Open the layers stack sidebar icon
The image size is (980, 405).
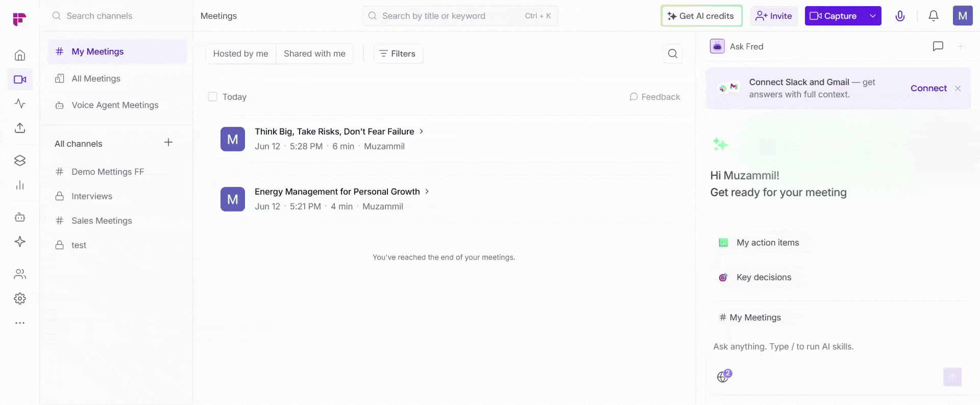coord(20,161)
